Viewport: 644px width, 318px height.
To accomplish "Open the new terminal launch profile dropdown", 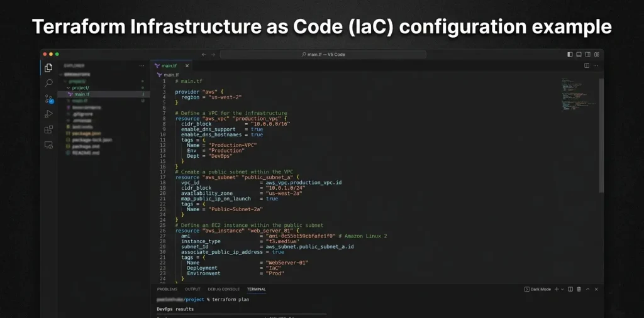I will coord(562,289).
